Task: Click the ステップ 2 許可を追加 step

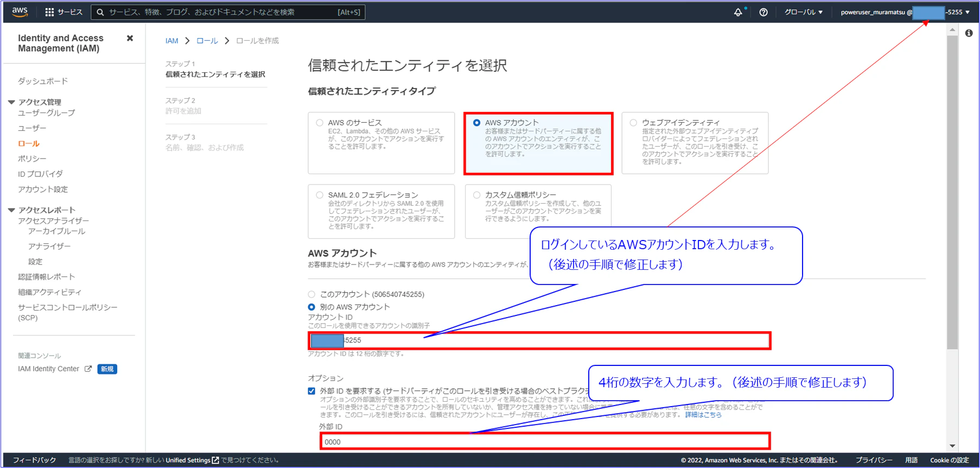Action: pyautogui.click(x=183, y=106)
